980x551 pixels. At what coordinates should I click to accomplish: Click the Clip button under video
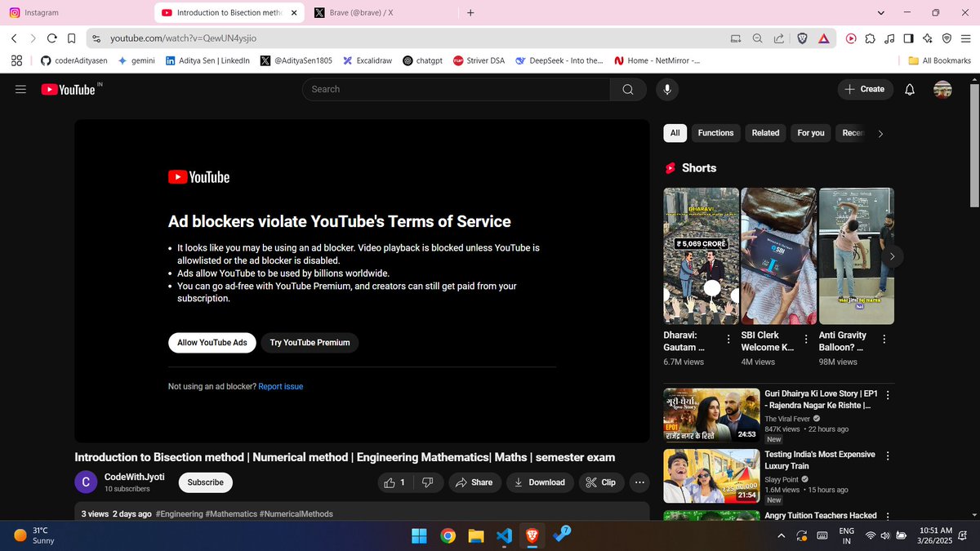pos(601,482)
